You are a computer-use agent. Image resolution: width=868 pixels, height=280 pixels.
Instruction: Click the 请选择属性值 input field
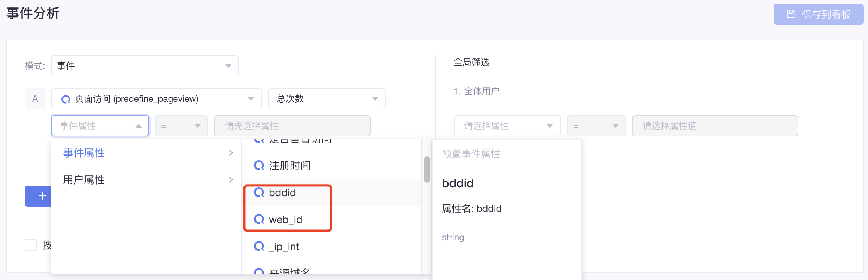[x=715, y=126]
